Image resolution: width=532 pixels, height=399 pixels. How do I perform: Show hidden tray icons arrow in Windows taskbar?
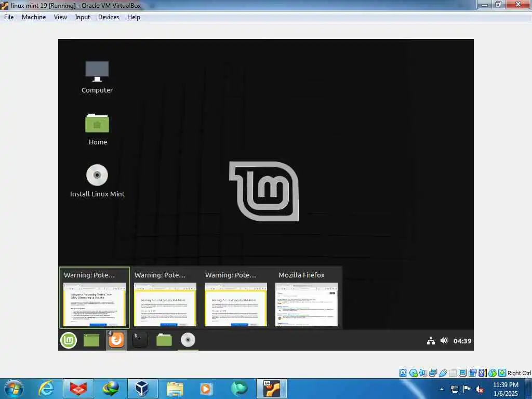click(x=442, y=389)
